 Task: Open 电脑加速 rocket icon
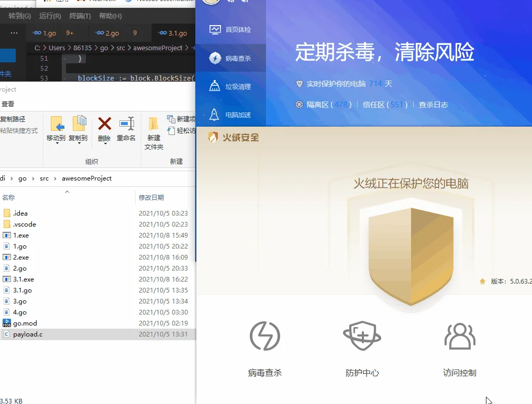pos(214,115)
